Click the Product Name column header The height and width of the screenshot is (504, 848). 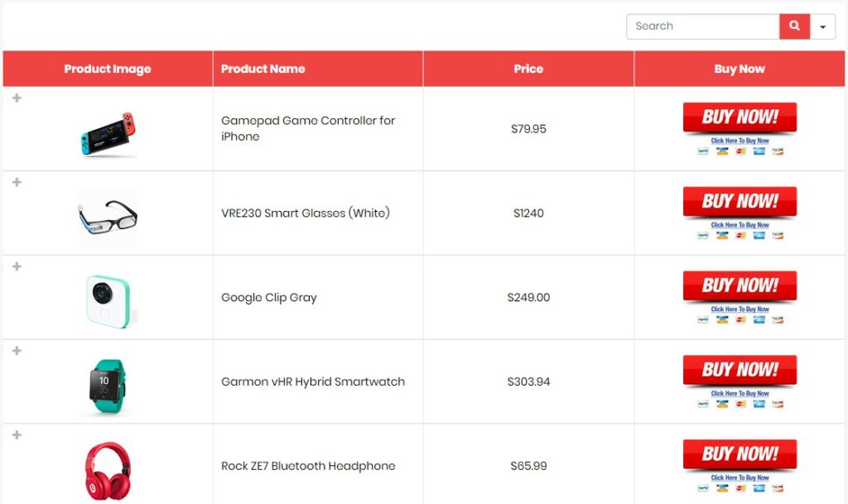[263, 69]
